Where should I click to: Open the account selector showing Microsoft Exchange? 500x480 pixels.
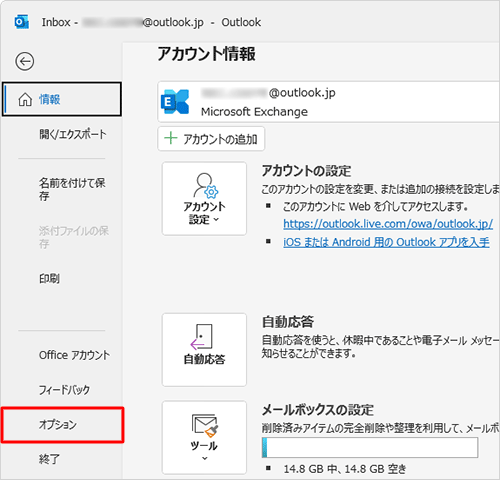(x=329, y=102)
